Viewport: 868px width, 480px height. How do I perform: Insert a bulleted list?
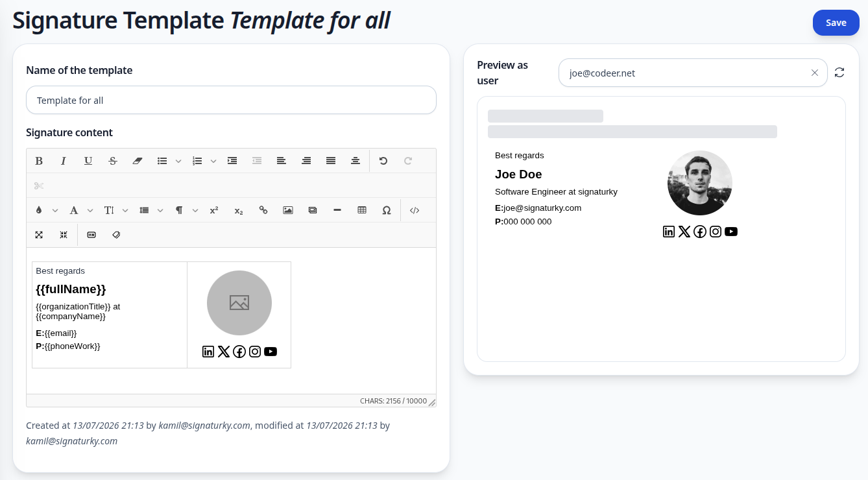coord(162,161)
